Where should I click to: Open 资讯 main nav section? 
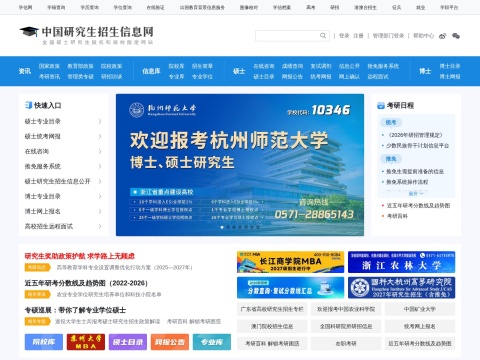tap(25, 71)
